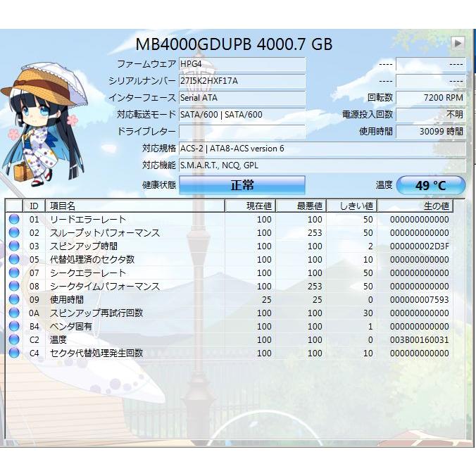This screenshot has height=476, width=476.
Task: Click the ID column header
Action: [34, 206]
